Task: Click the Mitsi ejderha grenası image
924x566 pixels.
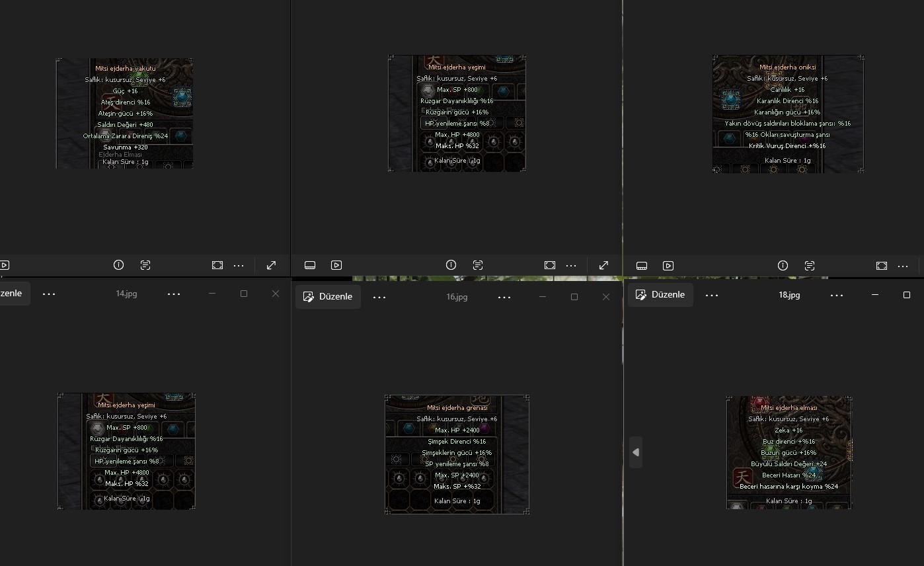Action: click(x=457, y=454)
